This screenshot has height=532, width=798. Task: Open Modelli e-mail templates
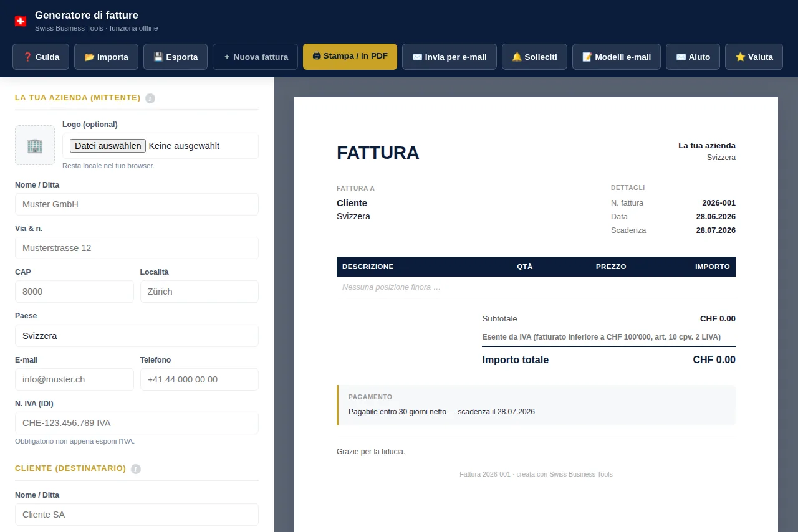pos(617,57)
